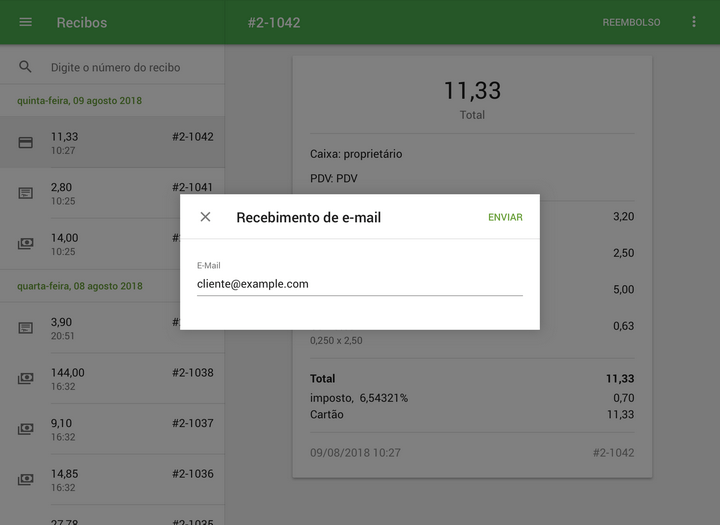720x525 pixels.
Task: Click the 2,50 item price
Action: click(x=624, y=253)
